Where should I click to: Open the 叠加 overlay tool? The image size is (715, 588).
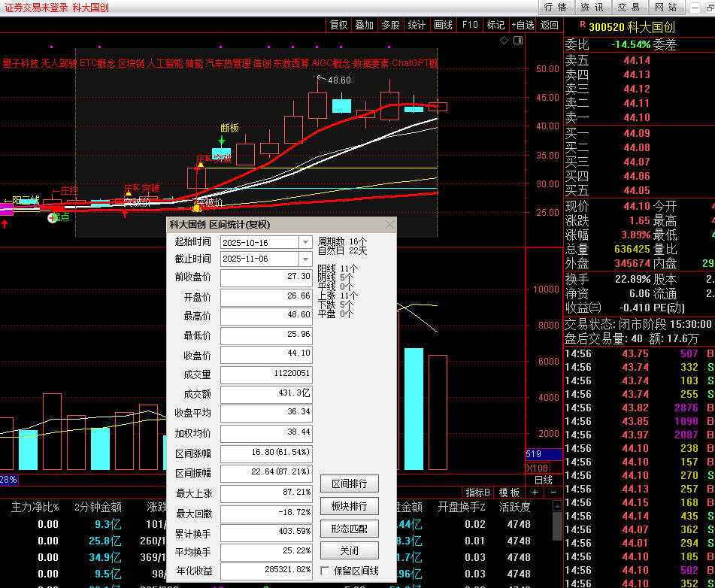click(x=364, y=25)
